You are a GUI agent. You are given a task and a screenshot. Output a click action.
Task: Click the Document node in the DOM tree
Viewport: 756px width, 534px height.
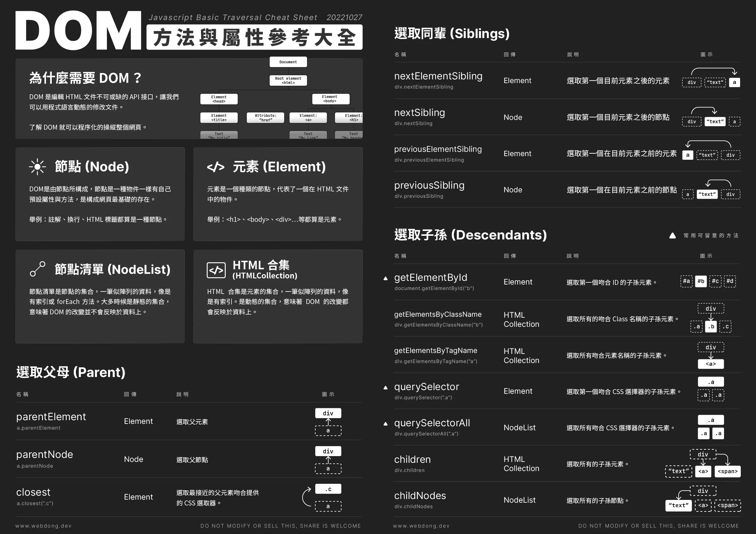pyautogui.click(x=288, y=62)
